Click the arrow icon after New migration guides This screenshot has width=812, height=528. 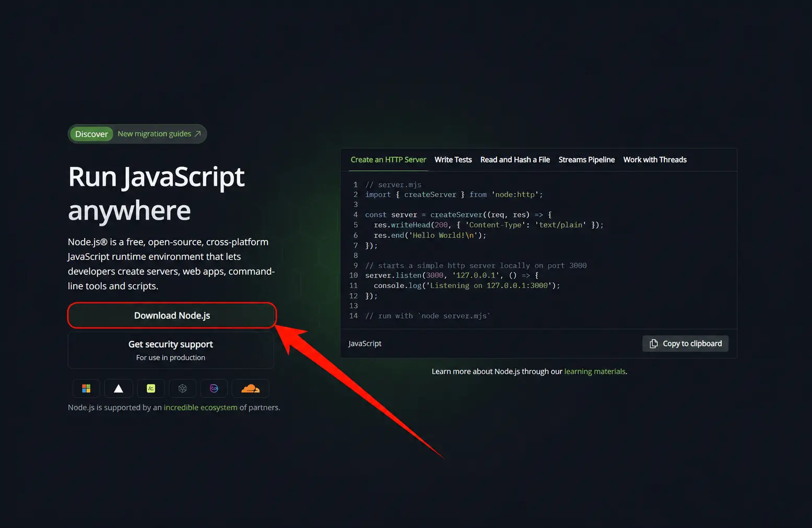click(x=198, y=134)
